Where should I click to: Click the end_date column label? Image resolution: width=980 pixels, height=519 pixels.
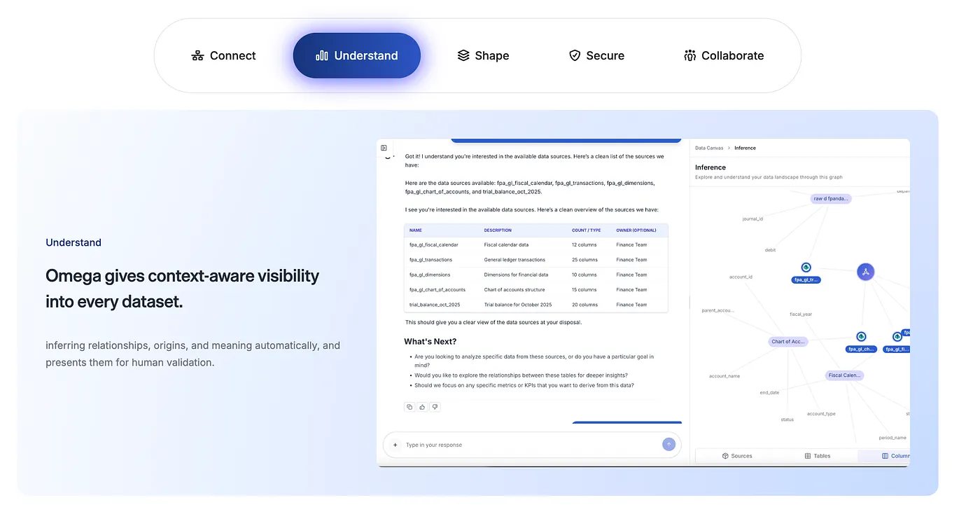pos(769,393)
